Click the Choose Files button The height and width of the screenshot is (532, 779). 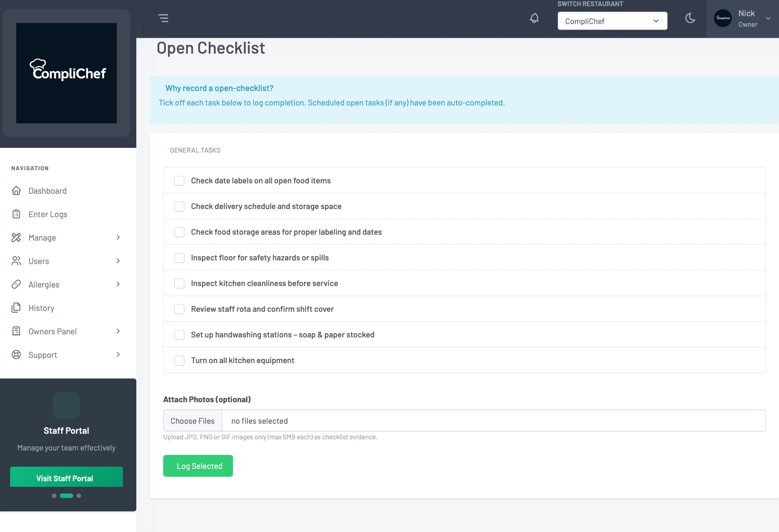192,421
